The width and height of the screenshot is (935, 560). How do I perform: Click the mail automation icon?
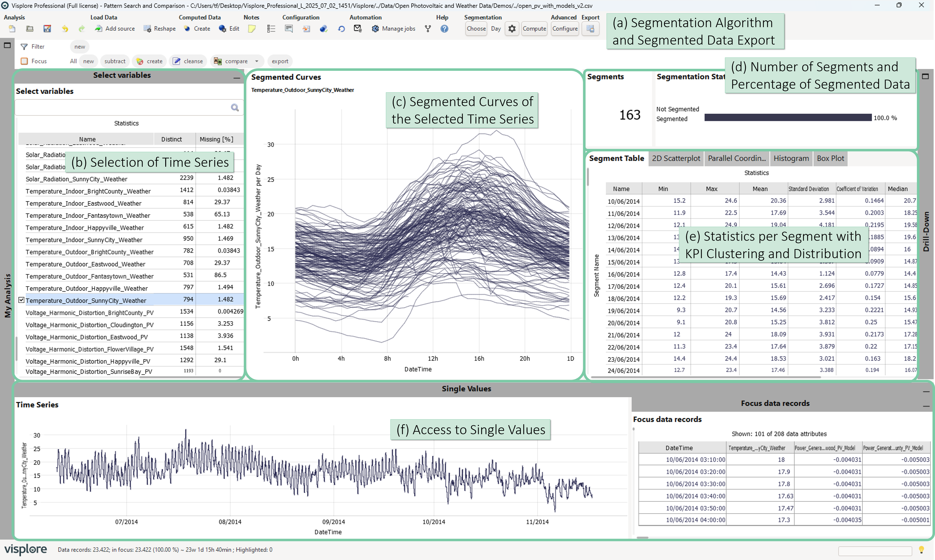(x=357, y=29)
